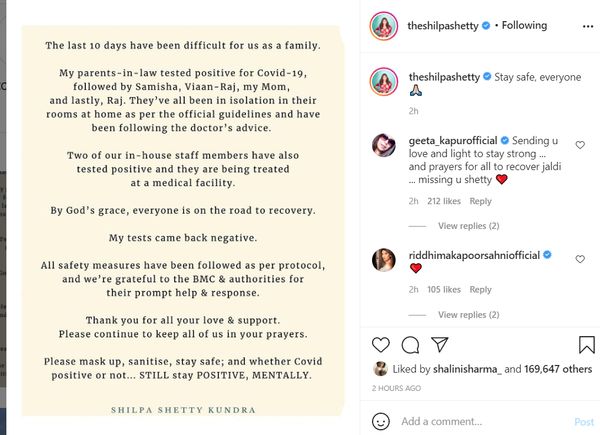Like geeta_kapurofficial's comment heart
Screen dimensions: 600x435
pos(580,145)
